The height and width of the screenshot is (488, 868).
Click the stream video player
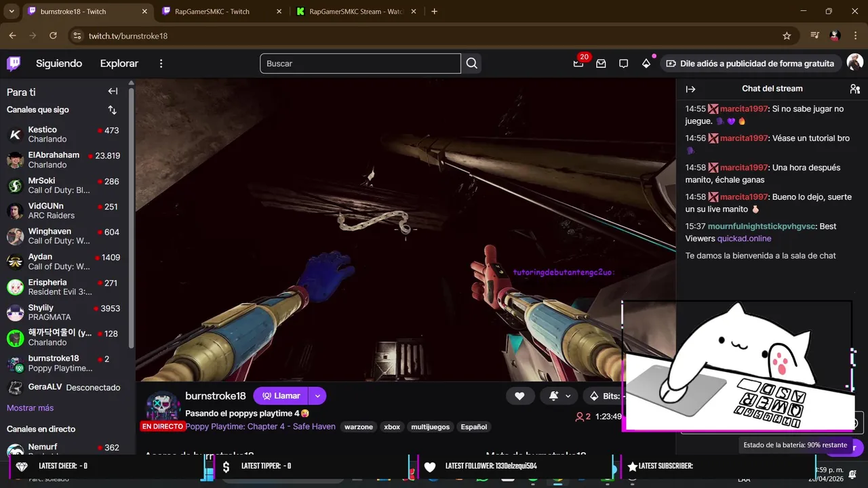tap(406, 230)
